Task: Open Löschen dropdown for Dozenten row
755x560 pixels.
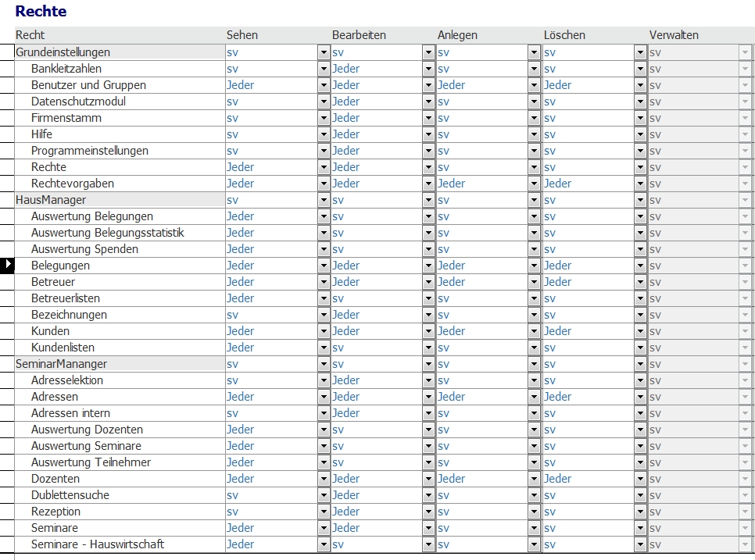Action: pyautogui.click(x=640, y=479)
